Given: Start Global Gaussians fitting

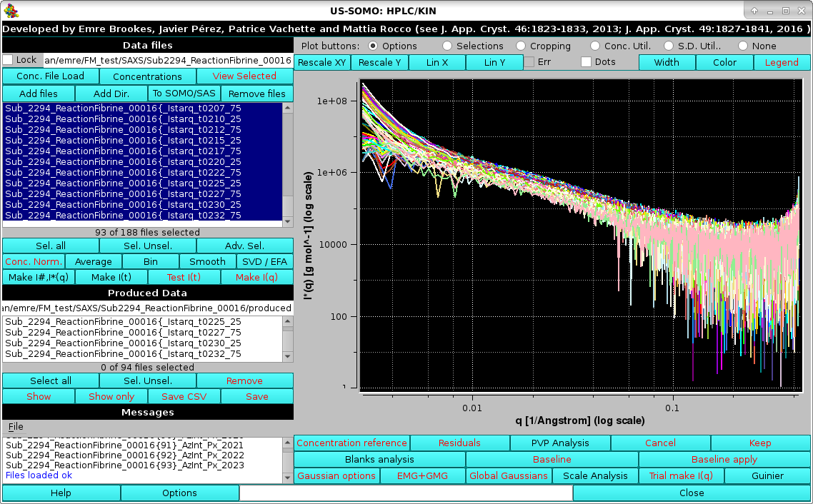Looking at the screenshot, I should coord(509,475).
